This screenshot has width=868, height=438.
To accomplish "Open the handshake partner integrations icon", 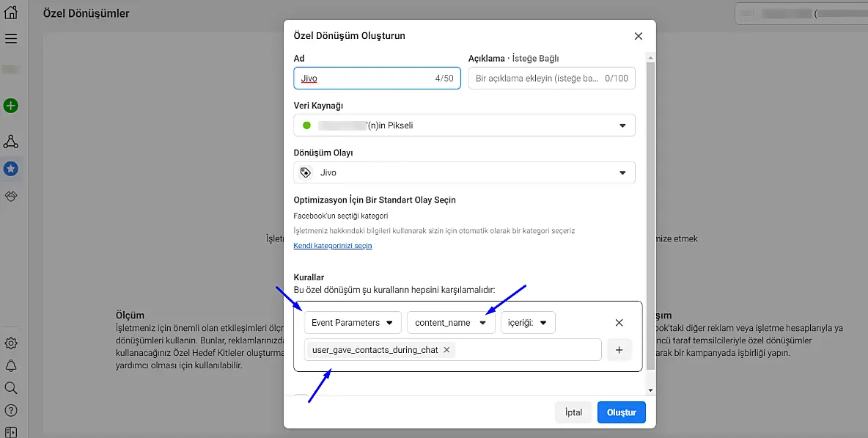I will tap(11, 196).
